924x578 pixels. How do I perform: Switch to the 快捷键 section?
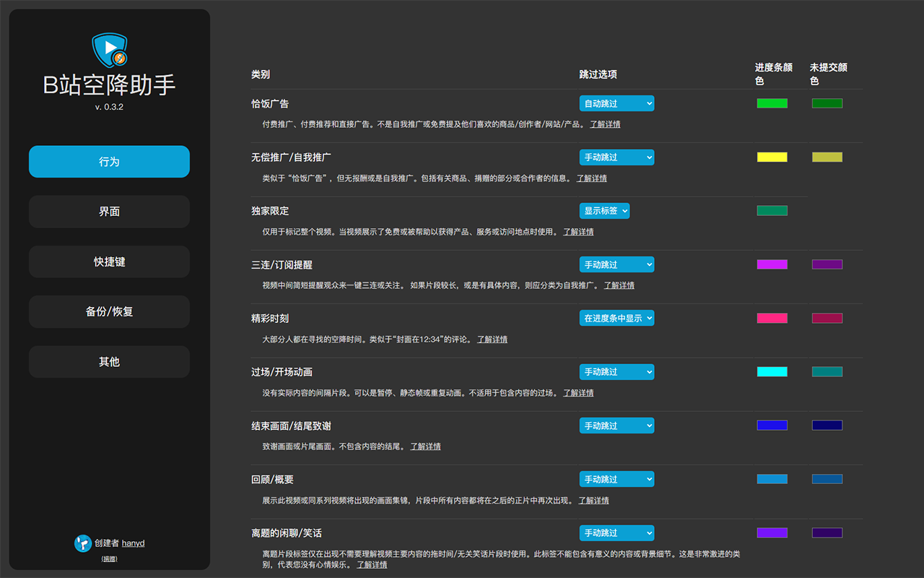[109, 262]
